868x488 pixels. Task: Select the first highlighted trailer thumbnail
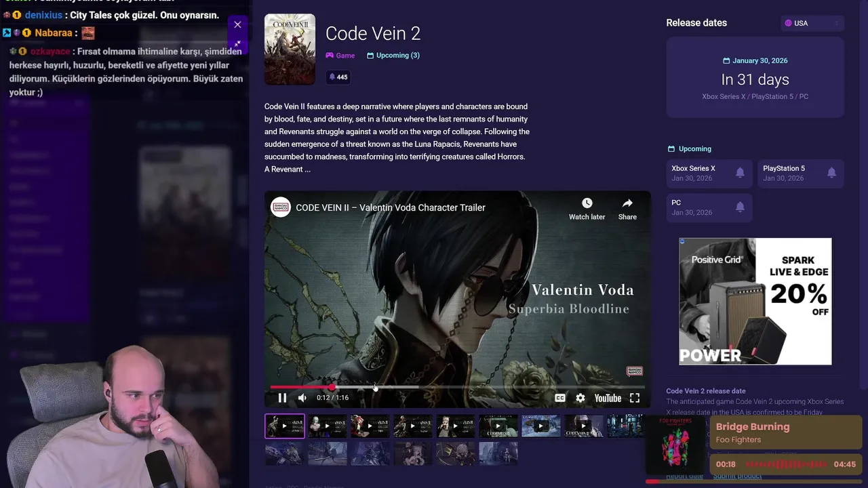285,426
